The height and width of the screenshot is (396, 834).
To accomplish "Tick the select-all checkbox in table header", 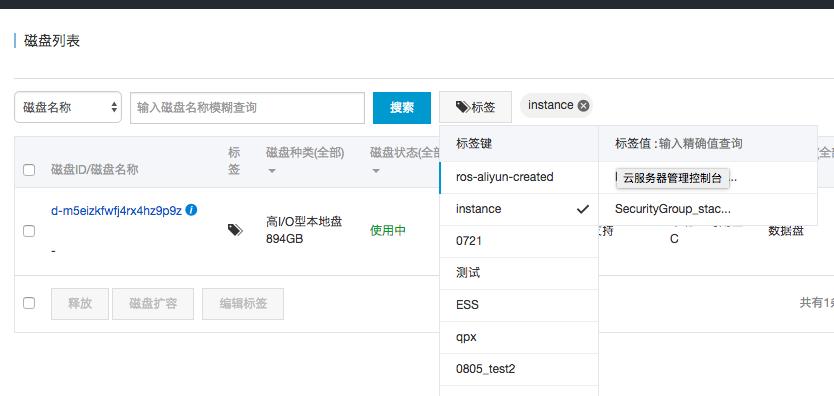I will (29, 170).
